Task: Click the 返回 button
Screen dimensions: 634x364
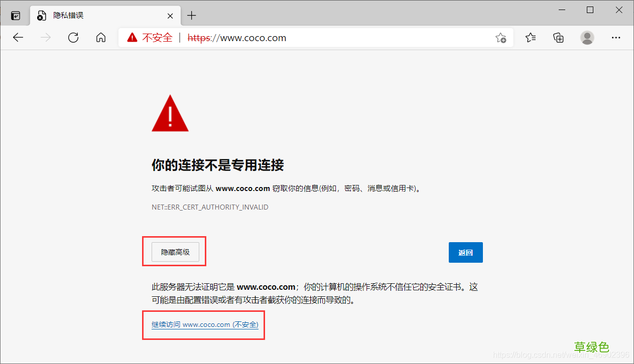Action: coord(465,252)
